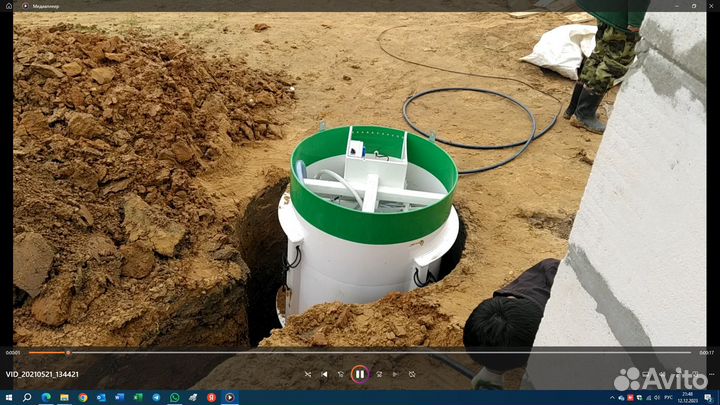Open taskbar search

(x=27, y=397)
